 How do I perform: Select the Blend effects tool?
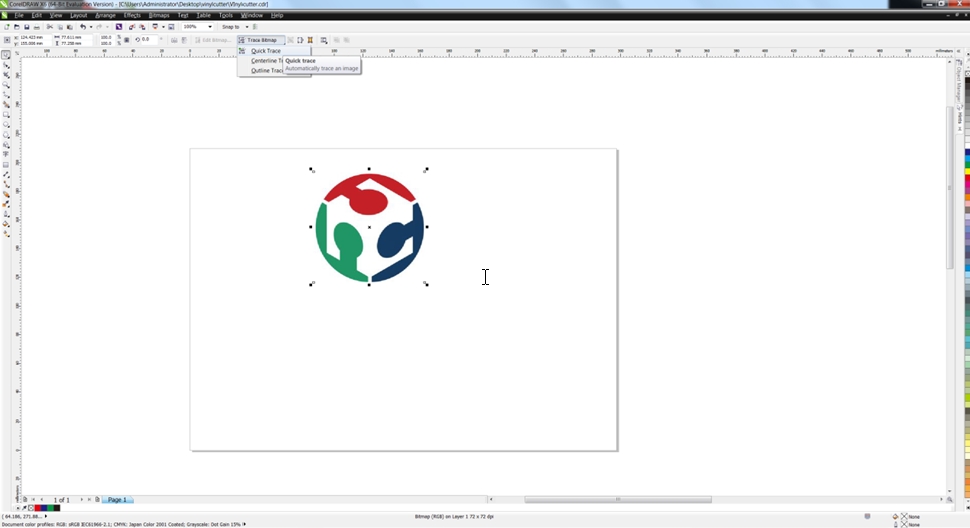point(6,194)
